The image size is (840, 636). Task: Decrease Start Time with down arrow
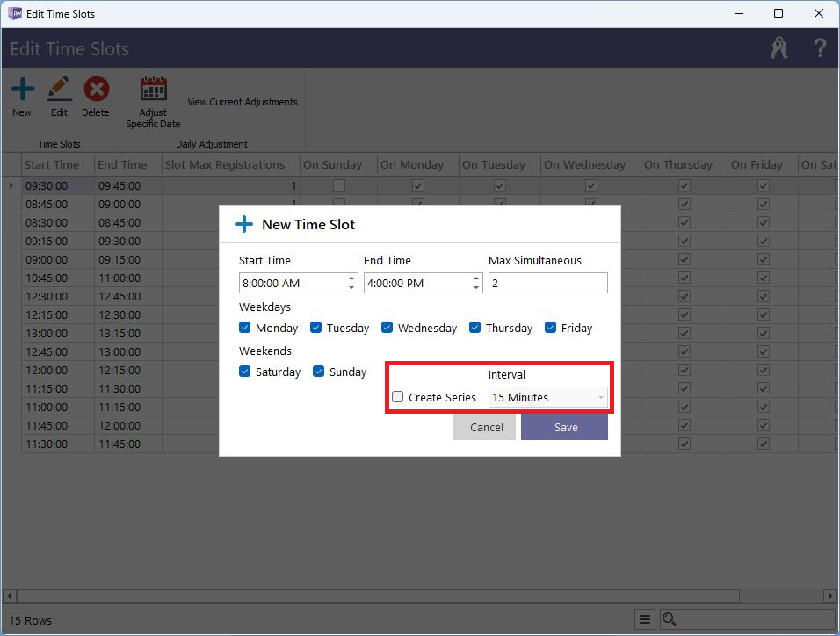(x=351, y=288)
